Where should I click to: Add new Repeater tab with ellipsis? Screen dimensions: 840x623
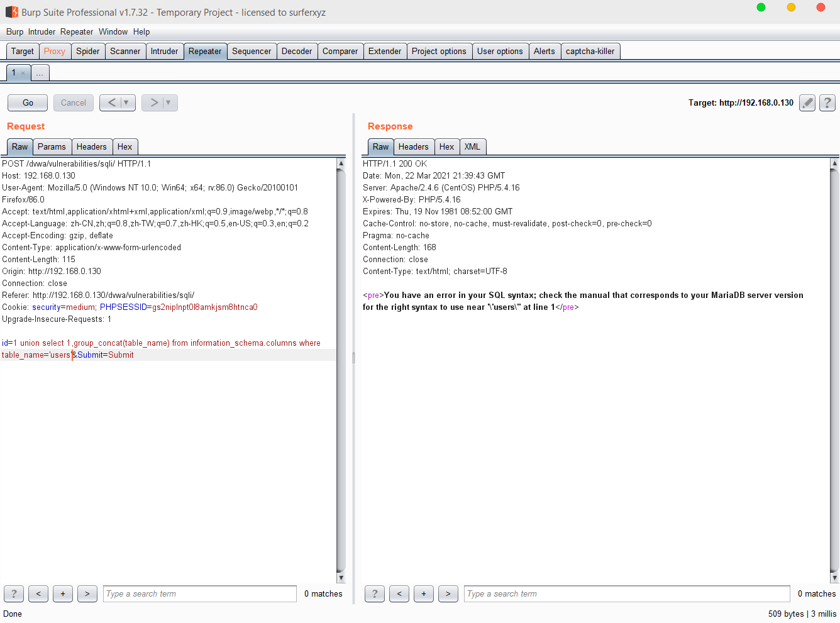pos(40,73)
